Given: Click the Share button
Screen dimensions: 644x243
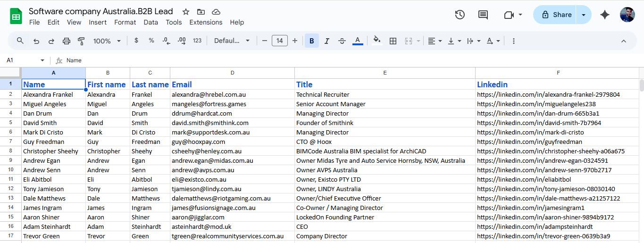Looking at the screenshot, I should (x=556, y=15).
